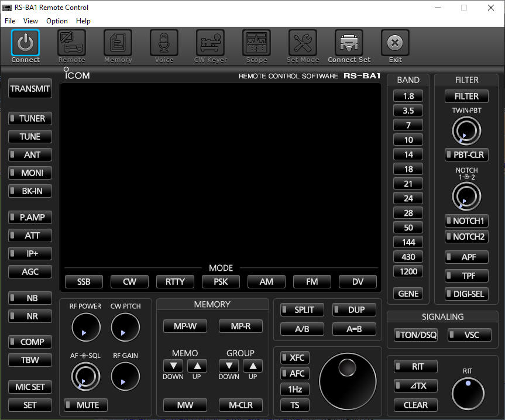Open the CW Keyer icon
Viewport: 505px width, 420px height.
click(x=210, y=43)
